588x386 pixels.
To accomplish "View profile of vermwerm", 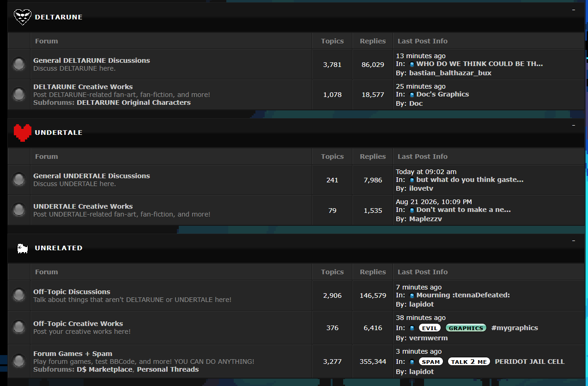I will [x=428, y=338].
